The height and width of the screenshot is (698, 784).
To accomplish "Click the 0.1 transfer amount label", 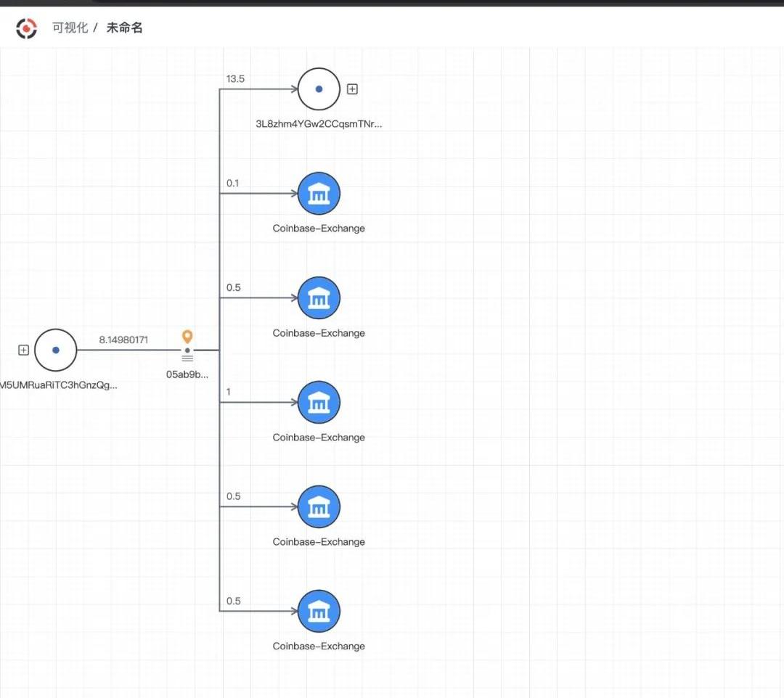I will [x=232, y=184].
